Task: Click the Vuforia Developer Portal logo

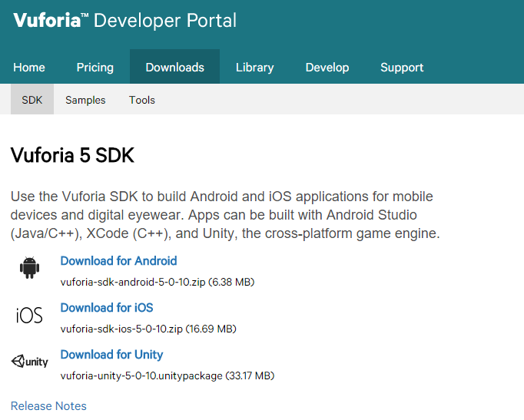Action: 125,21
